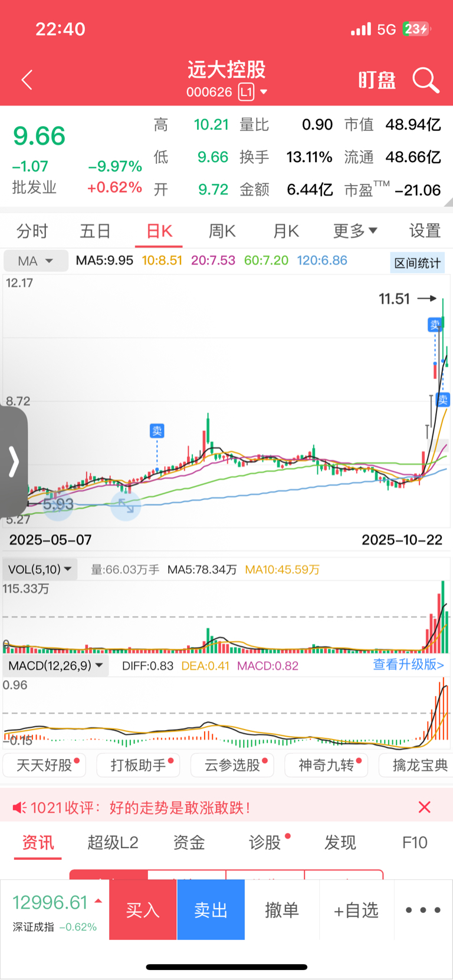Open the search magnifier icon
The image size is (453, 980).
tap(425, 80)
